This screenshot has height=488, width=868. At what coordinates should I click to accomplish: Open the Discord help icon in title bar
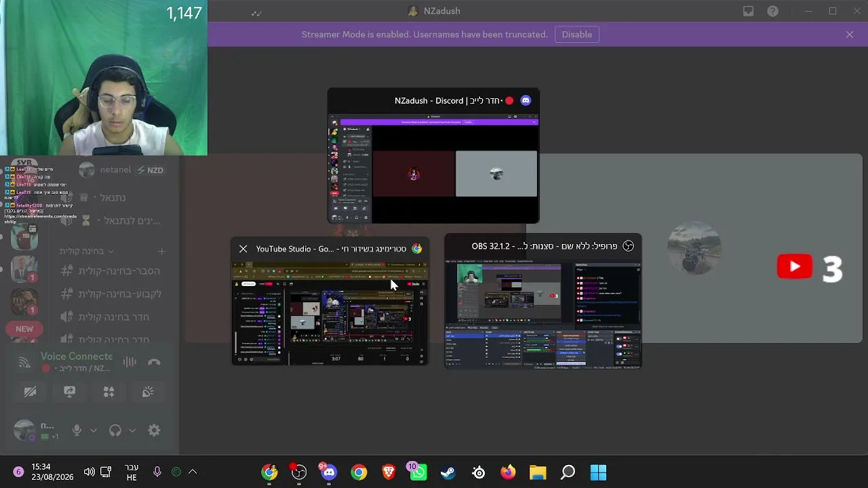[x=772, y=11]
